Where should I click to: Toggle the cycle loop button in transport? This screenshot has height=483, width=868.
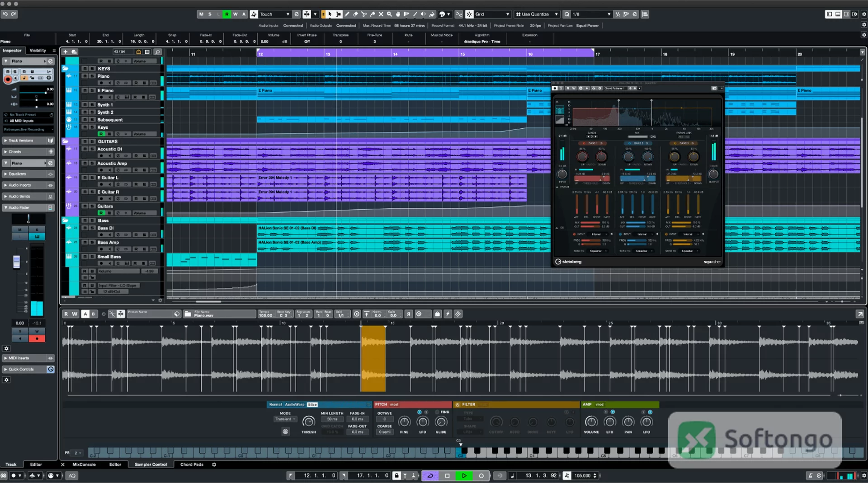coord(430,476)
